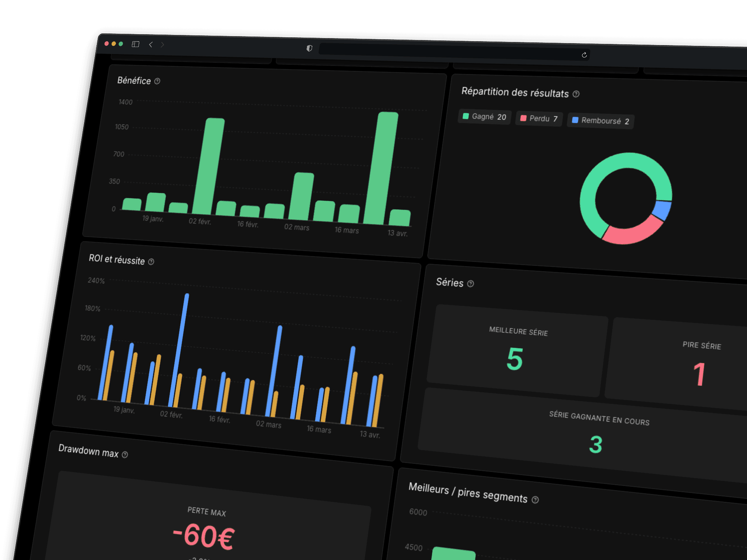
Task: Click the blue Remboursé color swatch
Action: [x=575, y=120]
